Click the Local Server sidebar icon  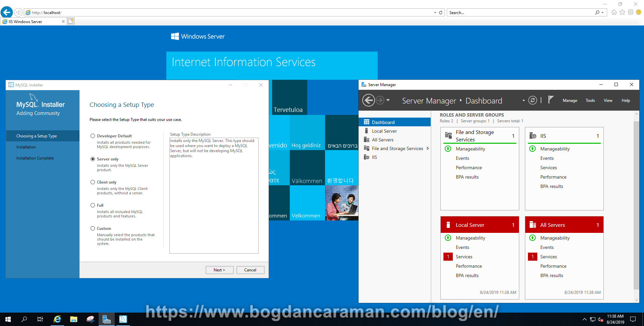[x=367, y=131]
